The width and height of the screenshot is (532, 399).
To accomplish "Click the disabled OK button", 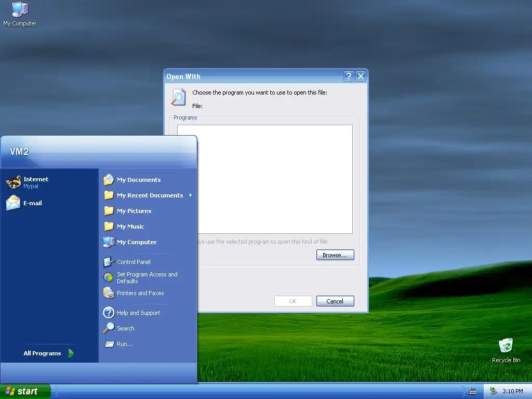I will click(293, 301).
